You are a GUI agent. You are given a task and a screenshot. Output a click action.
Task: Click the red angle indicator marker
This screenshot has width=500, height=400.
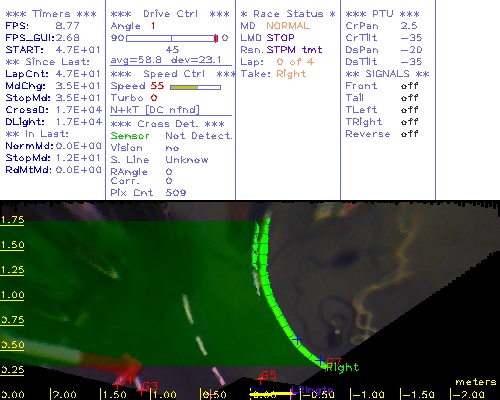point(216,38)
